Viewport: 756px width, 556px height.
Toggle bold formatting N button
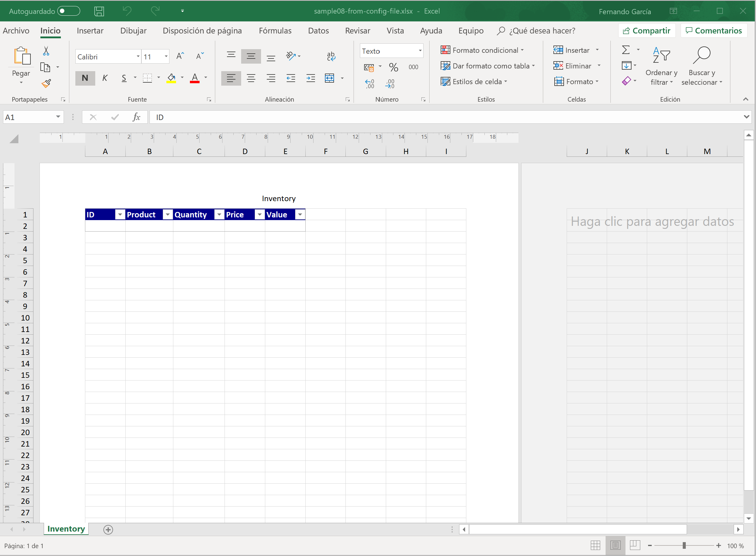(x=85, y=78)
